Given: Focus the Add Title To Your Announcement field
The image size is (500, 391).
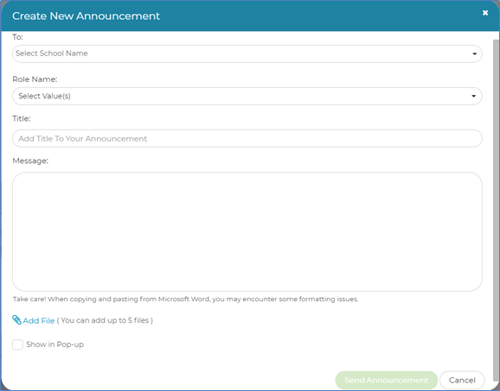Looking at the screenshot, I should click(x=247, y=138).
